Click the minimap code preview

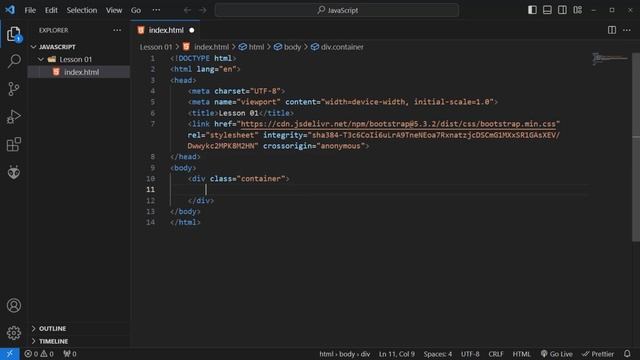pyautogui.click(x=610, y=59)
